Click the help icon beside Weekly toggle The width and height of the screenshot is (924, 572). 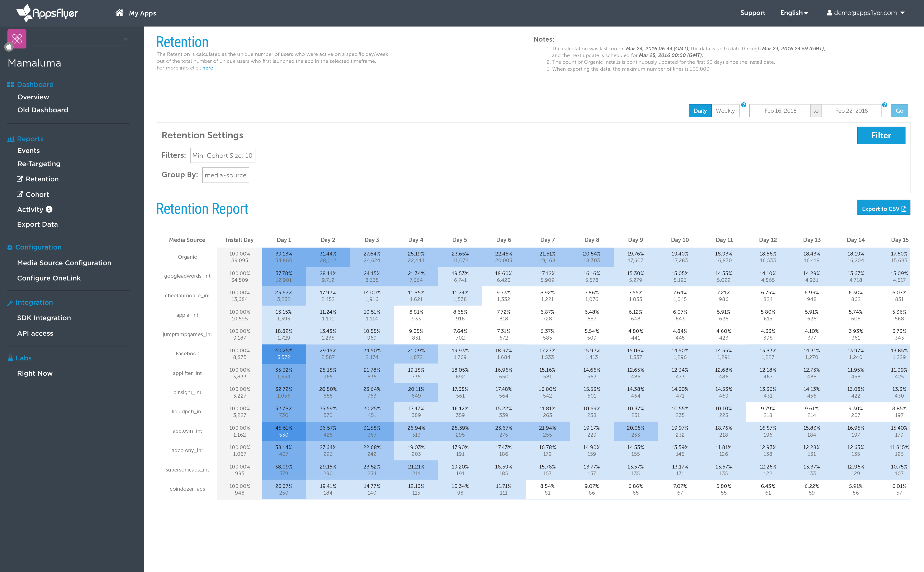coord(744,105)
